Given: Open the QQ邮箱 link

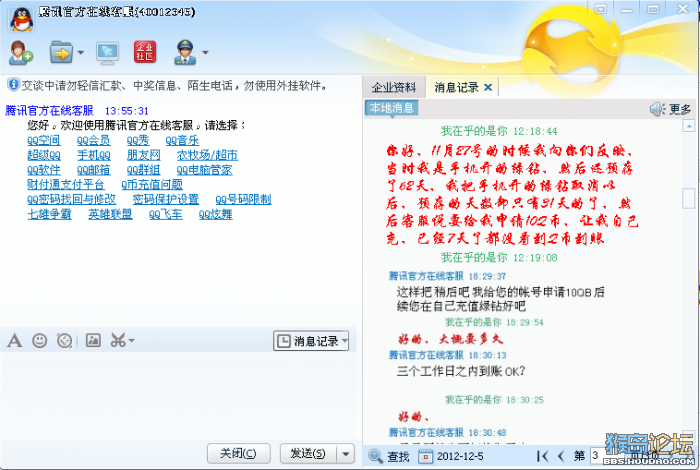Looking at the screenshot, I should click(x=93, y=170).
